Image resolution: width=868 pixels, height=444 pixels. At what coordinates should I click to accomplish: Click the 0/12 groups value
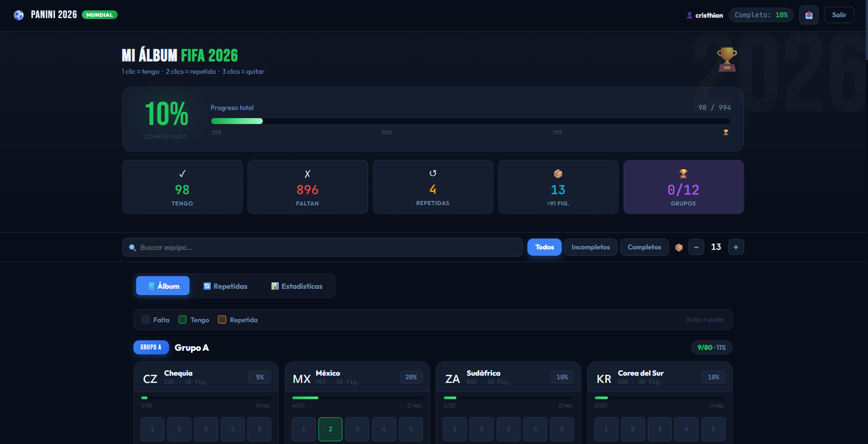[x=683, y=190]
